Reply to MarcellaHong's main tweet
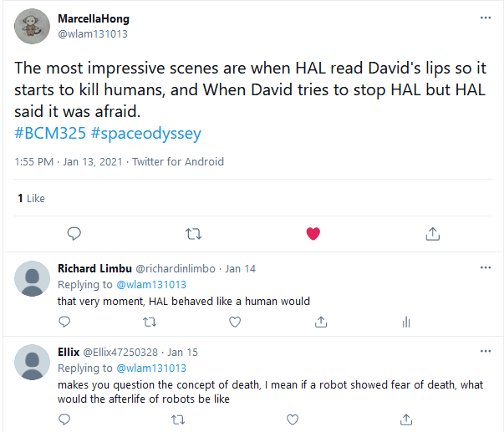 click(74, 233)
